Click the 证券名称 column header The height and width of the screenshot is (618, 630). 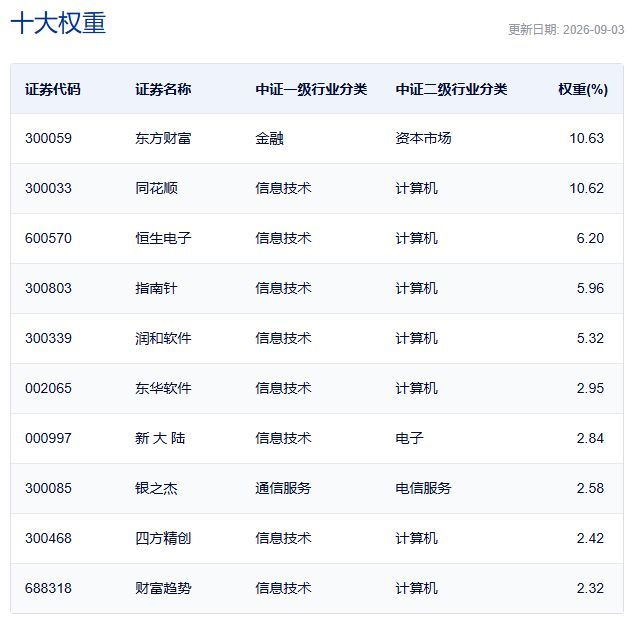(163, 89)
